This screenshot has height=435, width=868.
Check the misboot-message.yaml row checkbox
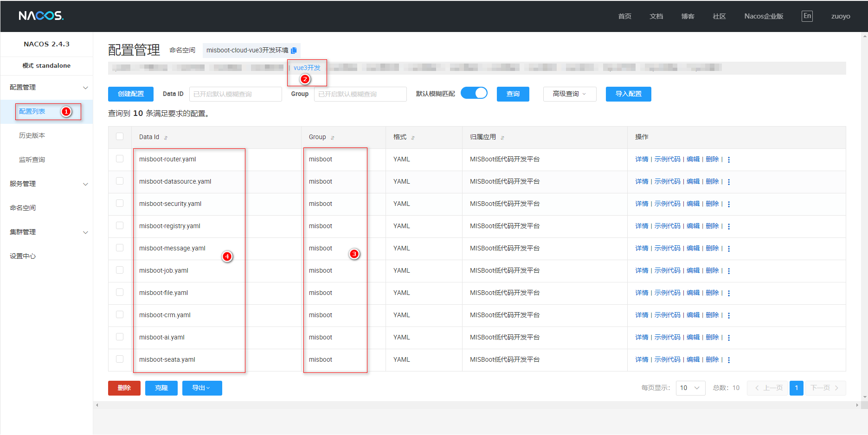120,248
